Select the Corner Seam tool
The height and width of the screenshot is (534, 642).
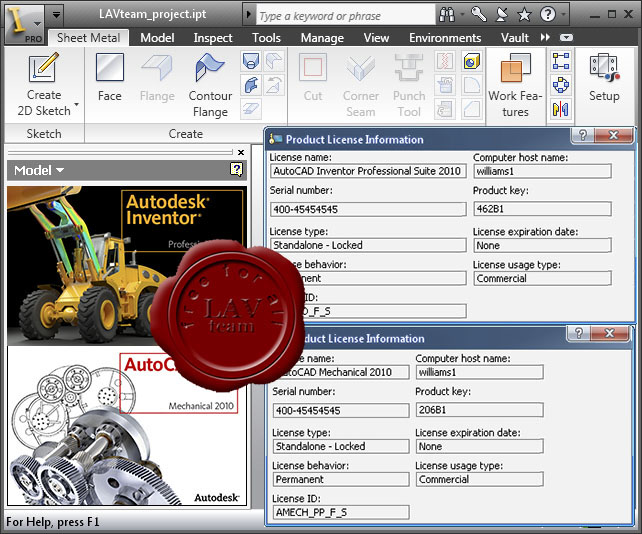(361, 85)
